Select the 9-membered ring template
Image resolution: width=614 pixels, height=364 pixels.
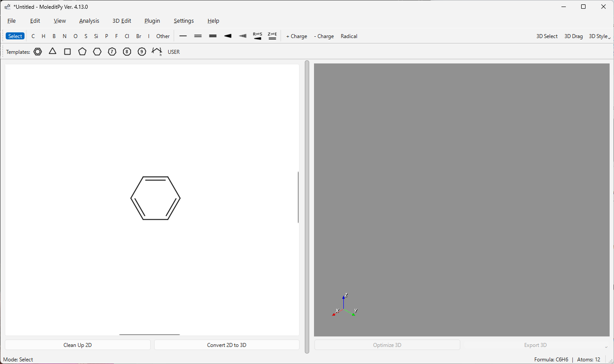click(x=142, y=52)
